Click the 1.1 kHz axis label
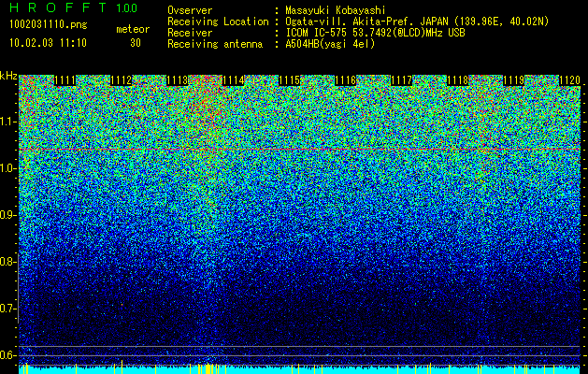Image resolution: width=588 pixels, height=374 pixels. 7,122
